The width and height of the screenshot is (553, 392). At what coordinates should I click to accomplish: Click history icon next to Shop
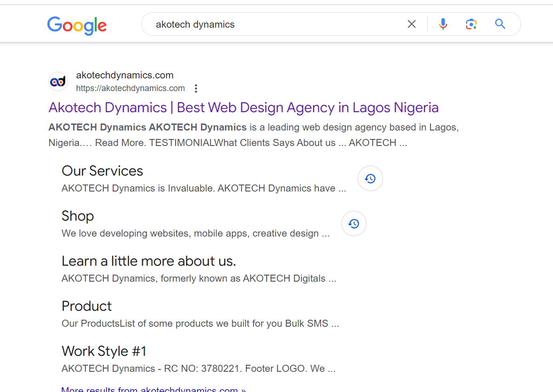(x=354, y=223)
